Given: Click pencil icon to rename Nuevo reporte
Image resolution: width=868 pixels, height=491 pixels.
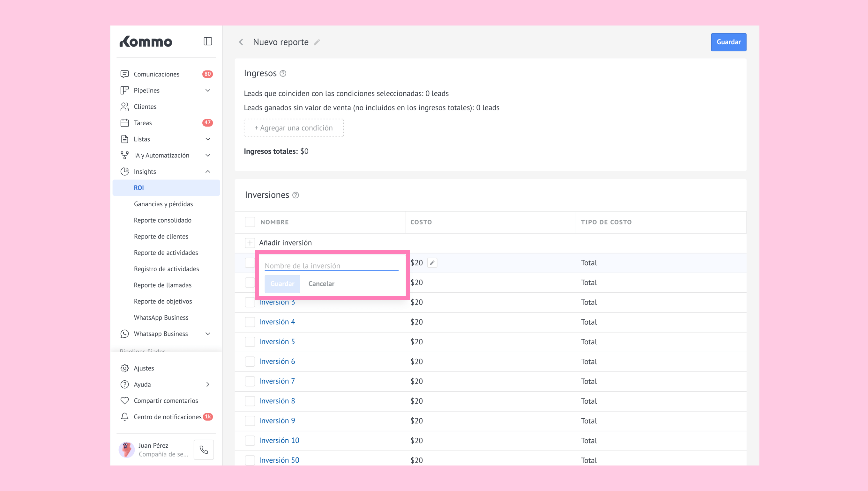Looking at the screenshot, I should (317, 42).
